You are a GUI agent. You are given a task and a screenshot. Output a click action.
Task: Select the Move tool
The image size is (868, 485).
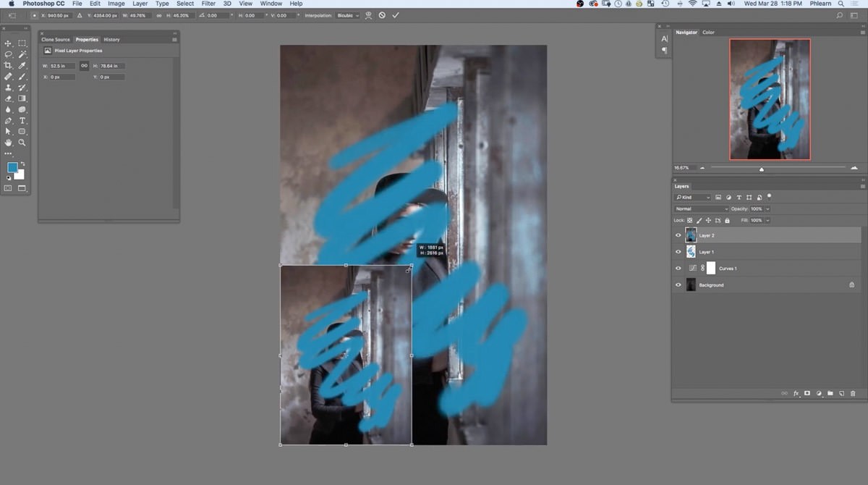[x=9, y=43]
